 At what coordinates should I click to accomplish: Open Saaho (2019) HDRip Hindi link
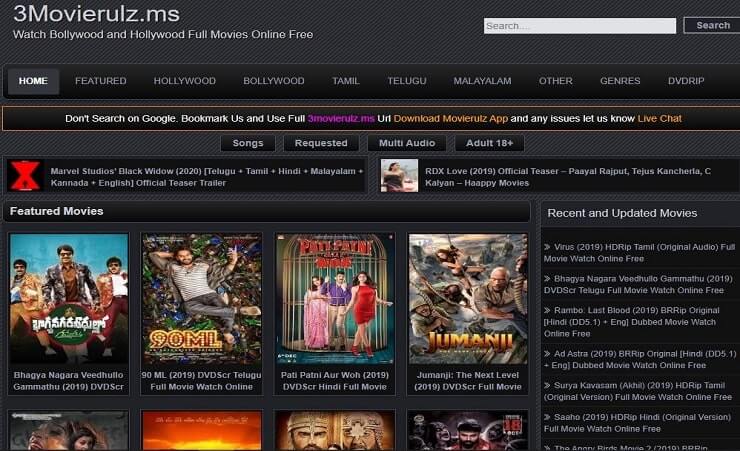(x=637, y=423)
